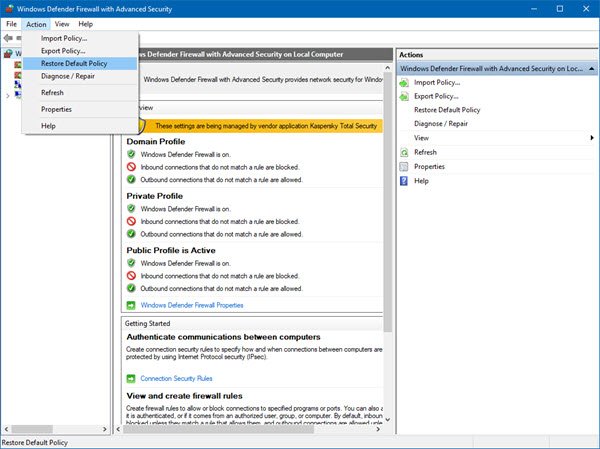600x449 pixels.
Task: Open the Windows Defender Firewall Properties link
Action: pos(192,305)
